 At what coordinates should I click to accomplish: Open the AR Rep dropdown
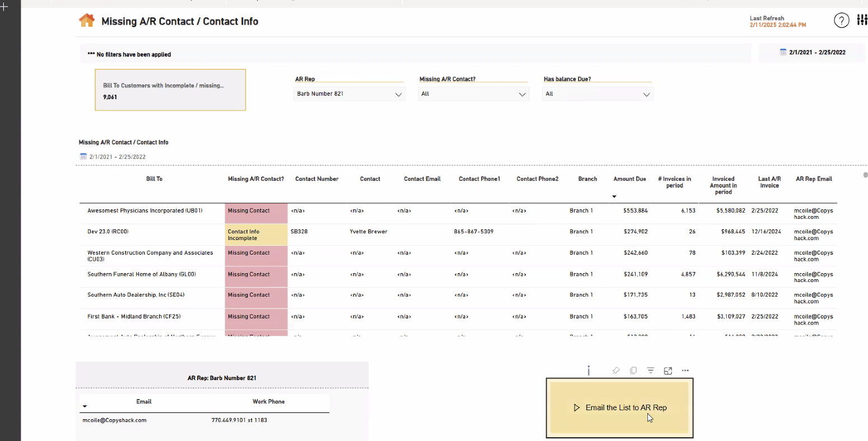[x=349, y=94]
